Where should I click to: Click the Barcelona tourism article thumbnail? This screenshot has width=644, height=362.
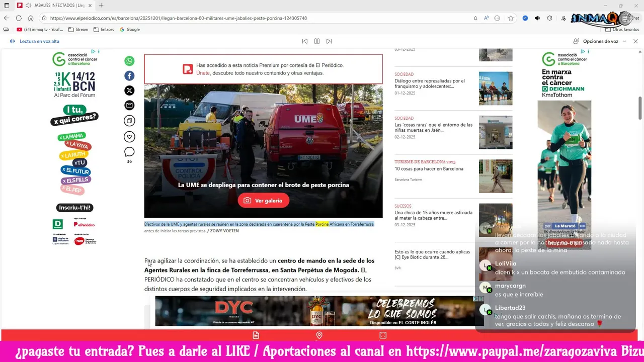[496, 176]
